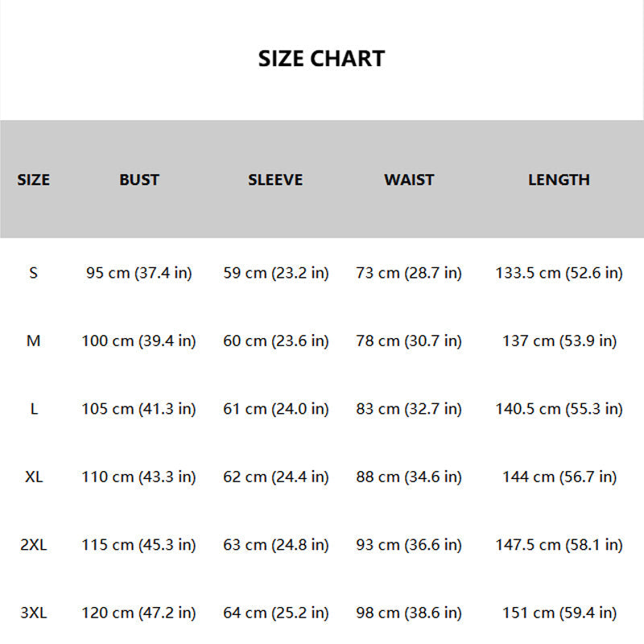Click the WAIST column header
Image resolution: width=644 pixels, height=644 pixels.
point(409,180)
